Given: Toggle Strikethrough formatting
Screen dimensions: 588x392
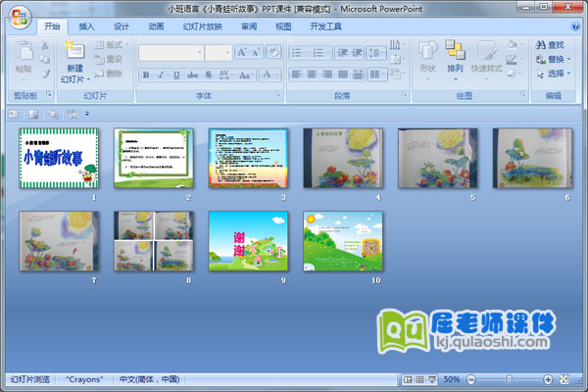Looking at the screenshot, I should coord(192,74).
